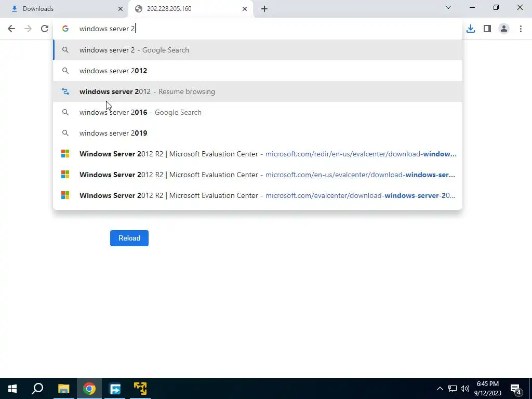Open the tab search chevron
532x399 pixels.
pos(448,7)
